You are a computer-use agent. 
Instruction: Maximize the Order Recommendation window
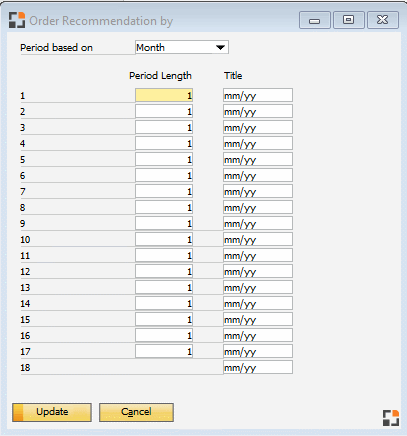point(349,20)
